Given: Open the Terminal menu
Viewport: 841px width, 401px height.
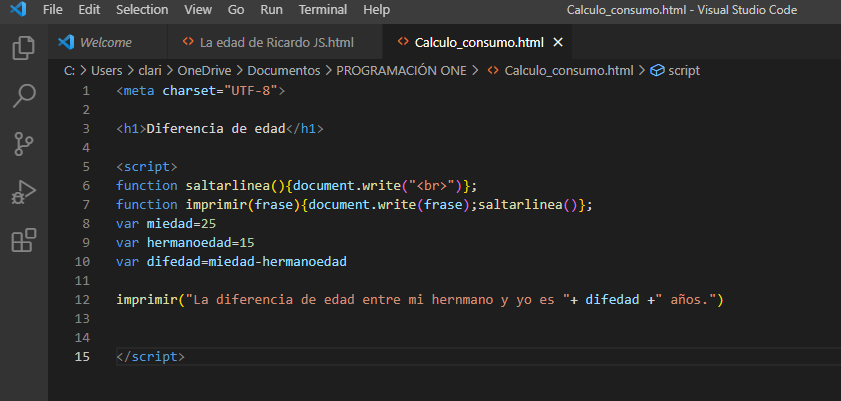Looking at the screenshot, I should point(323,10).
